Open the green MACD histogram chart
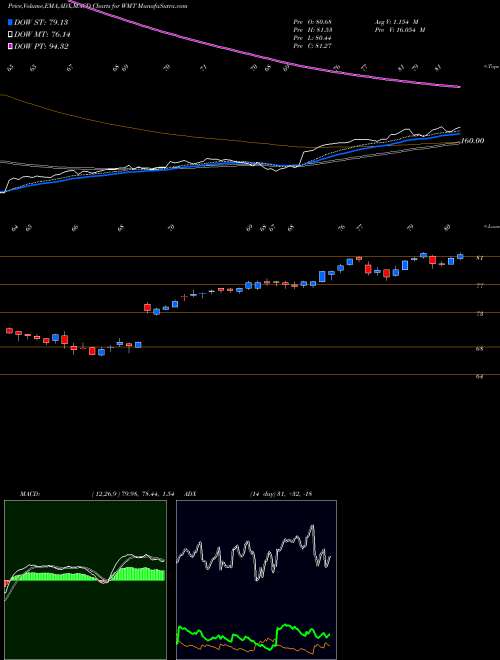The height and width of the screenshot is (660, 500). [85, 580]
